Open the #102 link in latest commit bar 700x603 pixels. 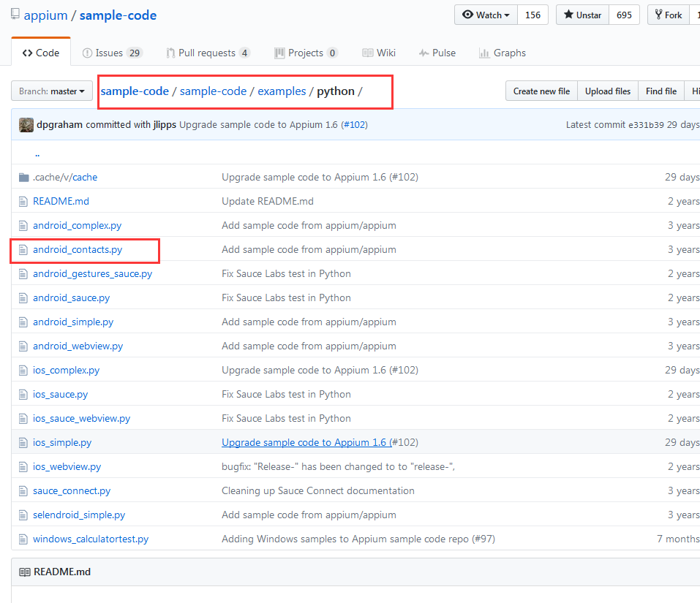click(x=355, y=125)
